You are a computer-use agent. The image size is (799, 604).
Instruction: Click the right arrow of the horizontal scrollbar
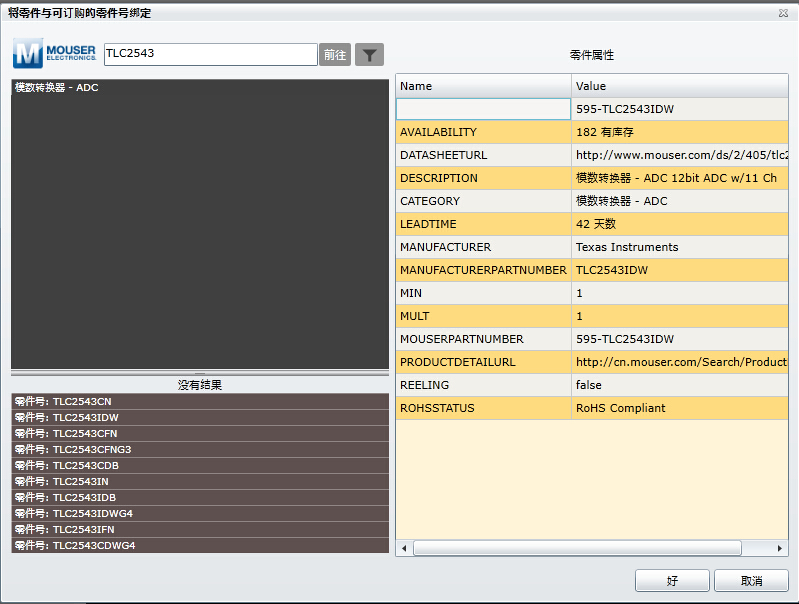pyautogui.click(x=780, y=548)
